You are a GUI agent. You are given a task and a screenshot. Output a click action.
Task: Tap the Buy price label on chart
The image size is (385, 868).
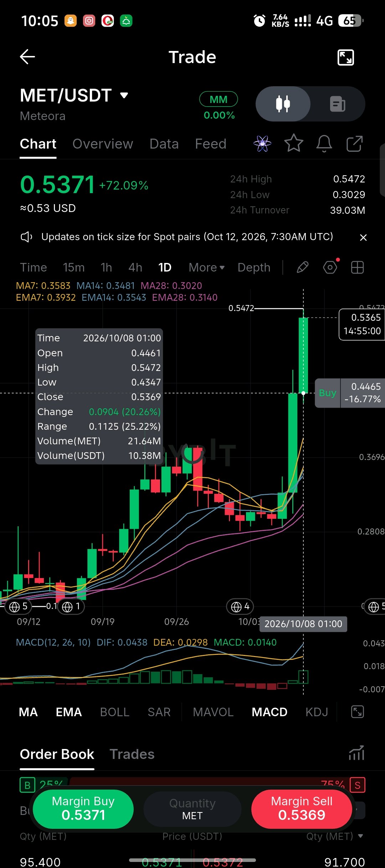coord(328,393)
